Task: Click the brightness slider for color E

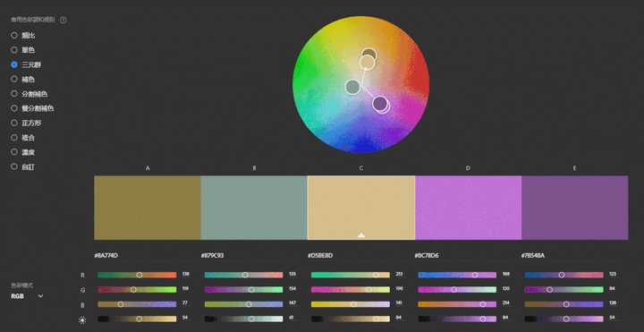Action: click(x=563, y=319)
